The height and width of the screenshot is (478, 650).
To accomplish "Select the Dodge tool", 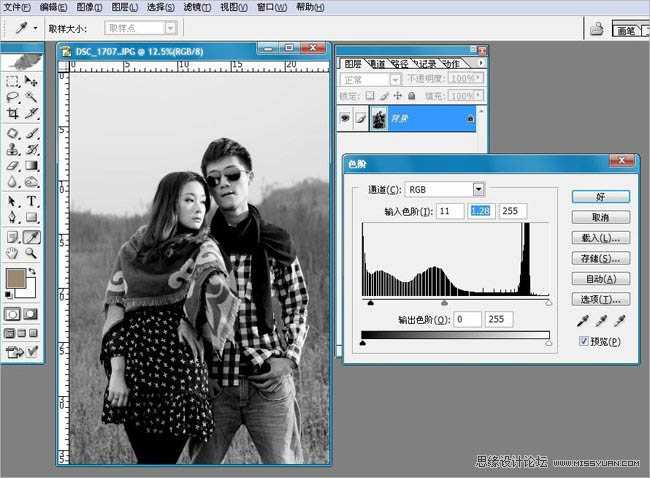I will click(31, 182).
